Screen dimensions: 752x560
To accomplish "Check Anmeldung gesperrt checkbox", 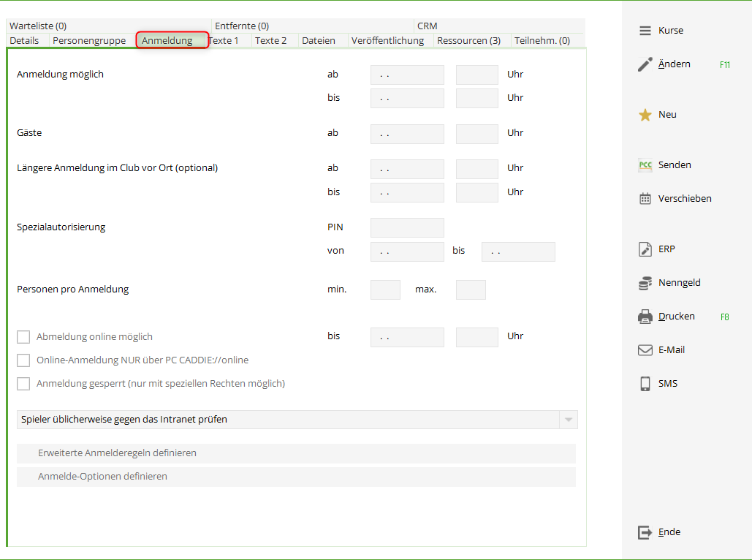I will tap(23, 384).
